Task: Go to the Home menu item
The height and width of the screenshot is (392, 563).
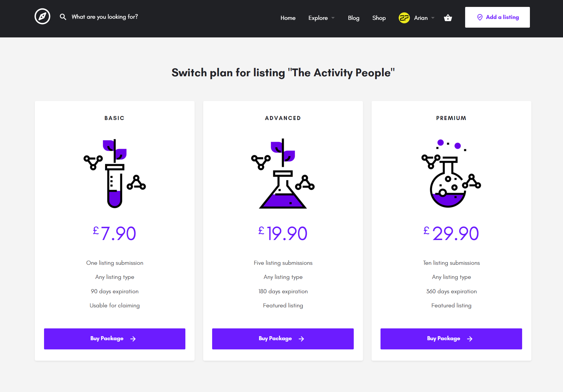Action: [288, 18]
